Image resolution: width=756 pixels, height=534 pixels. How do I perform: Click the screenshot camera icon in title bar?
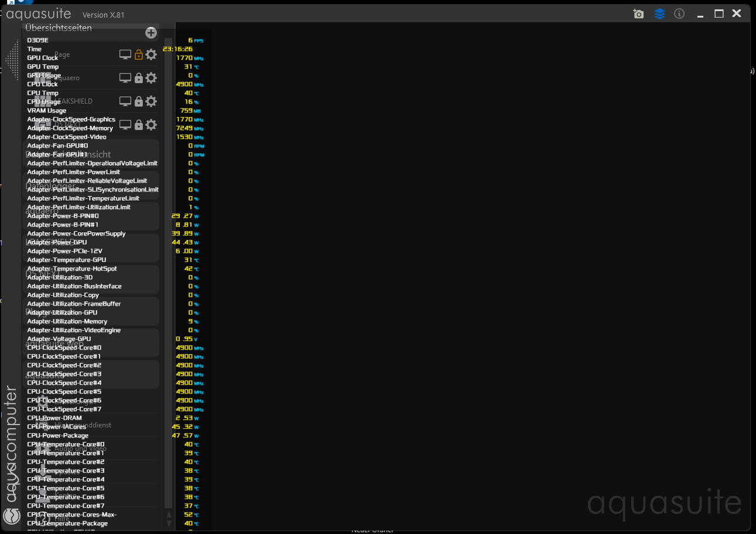638,14
